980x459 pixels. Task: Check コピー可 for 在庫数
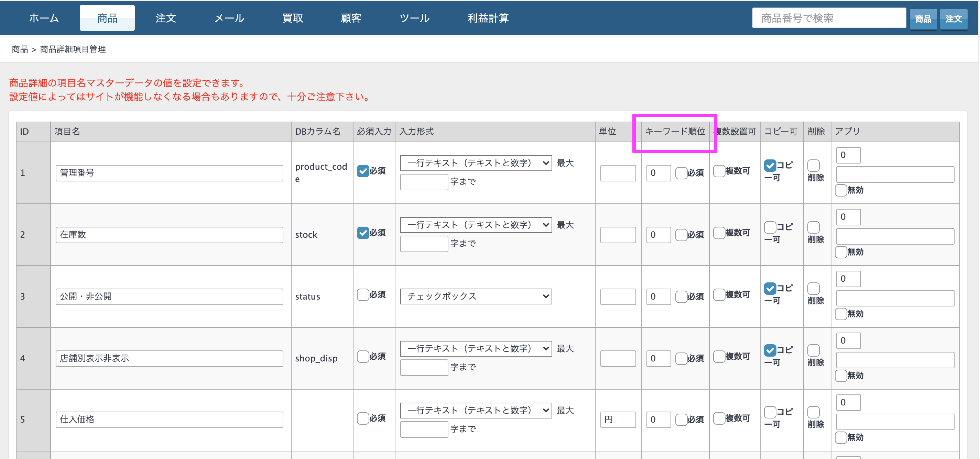[770, 227]
